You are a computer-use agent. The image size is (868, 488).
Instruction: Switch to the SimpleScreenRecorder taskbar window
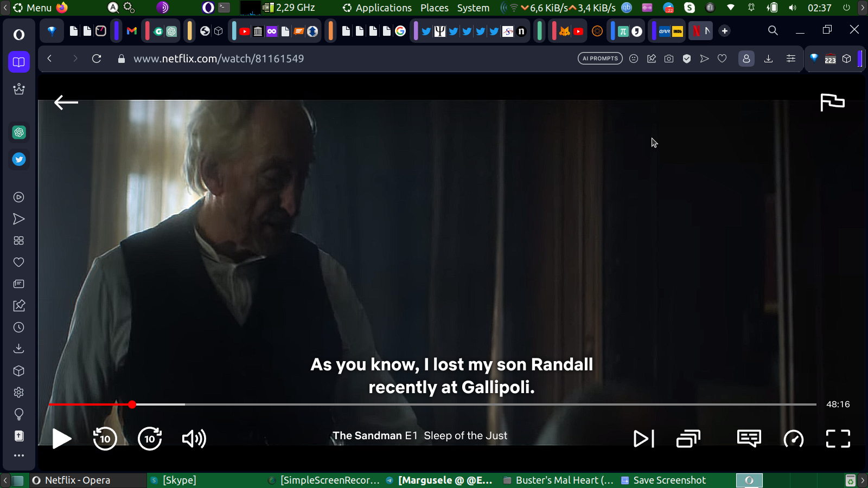(x=324, y=480)
